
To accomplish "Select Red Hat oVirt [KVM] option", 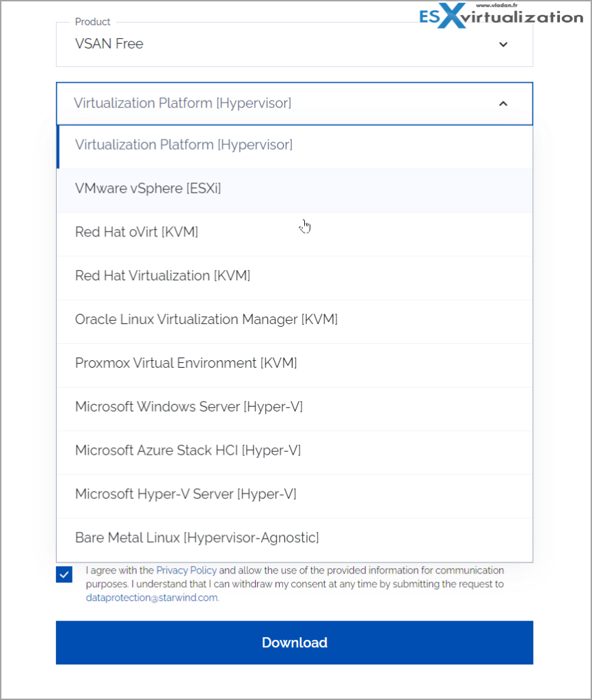I will pyautogui.click(x=136, y=232).
